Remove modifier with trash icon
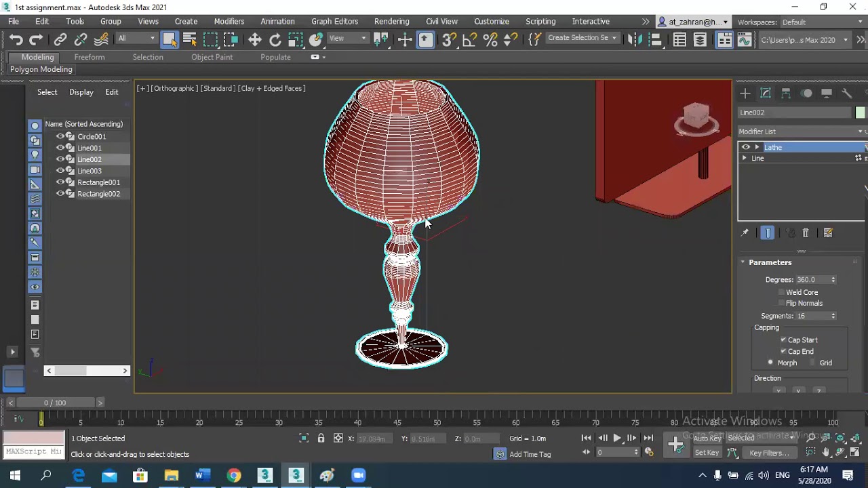This screenshot has width=868, height=488. click(x=806, y=233)
